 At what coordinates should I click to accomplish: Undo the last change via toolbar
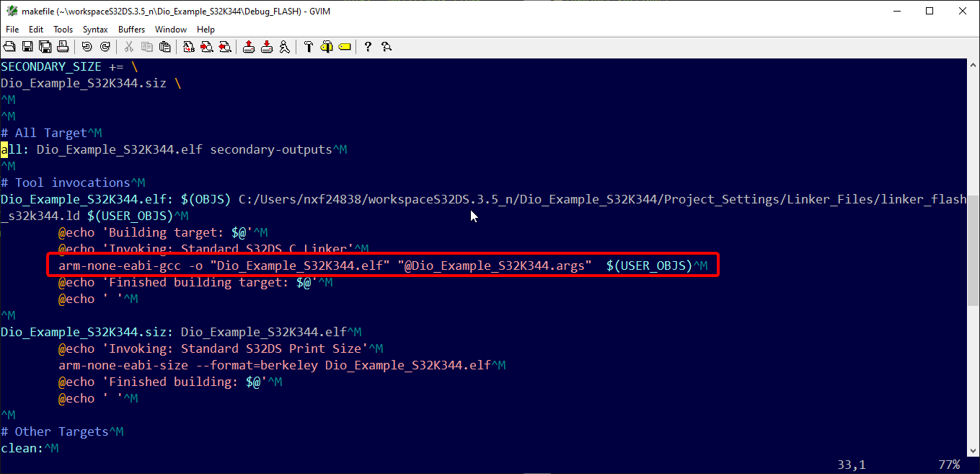pos(87,46)
